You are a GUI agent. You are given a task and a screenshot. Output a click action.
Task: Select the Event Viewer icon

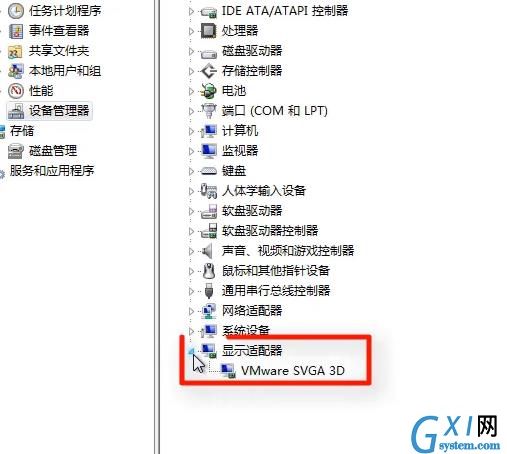pyautogui.click(x=16, y=31)
